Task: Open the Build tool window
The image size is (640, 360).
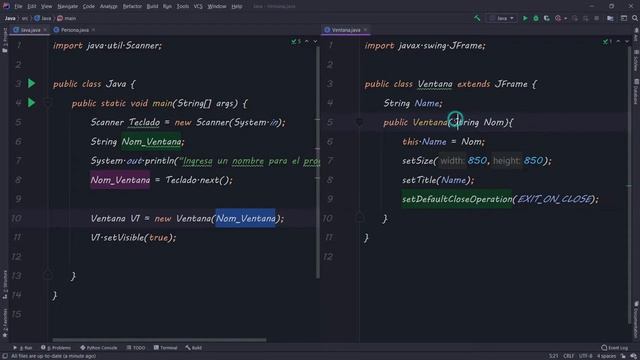Action: coord(194,348)
